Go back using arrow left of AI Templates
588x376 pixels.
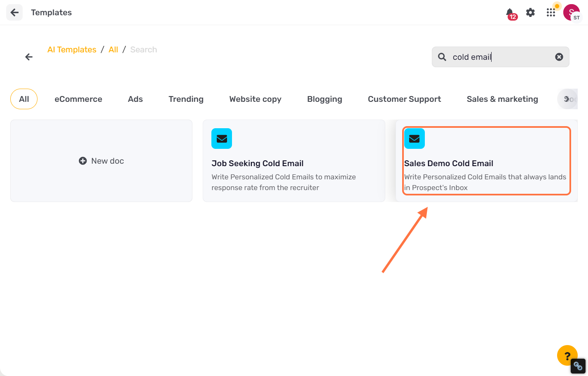pos(29,57)
